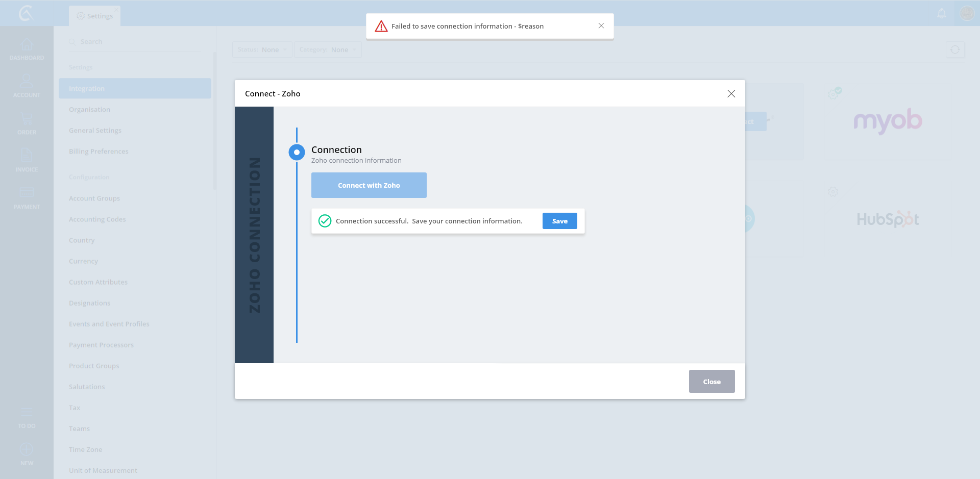This screenshot has width=980, height=479.
Task: Go to the Invoice icon
Action: click(x=27, y=156)
